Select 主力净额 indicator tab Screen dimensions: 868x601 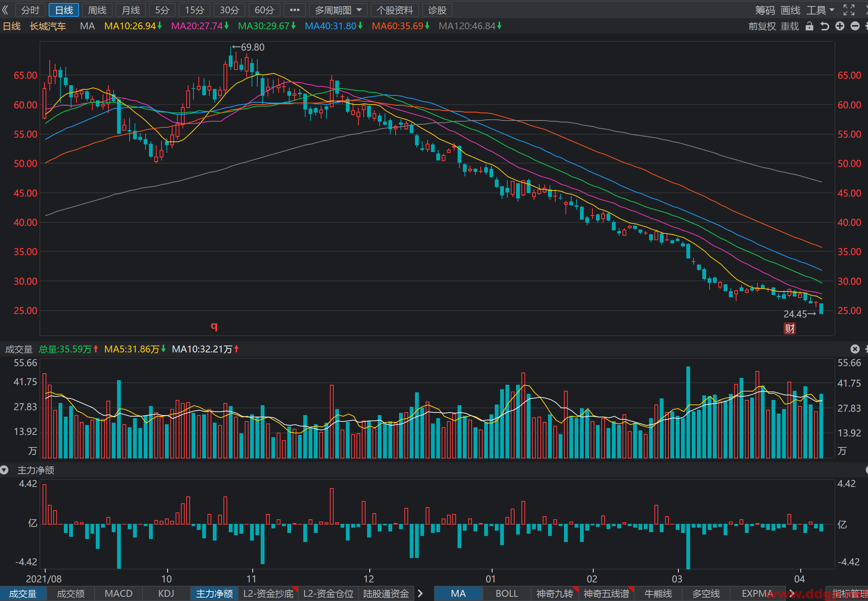(214, 594)
